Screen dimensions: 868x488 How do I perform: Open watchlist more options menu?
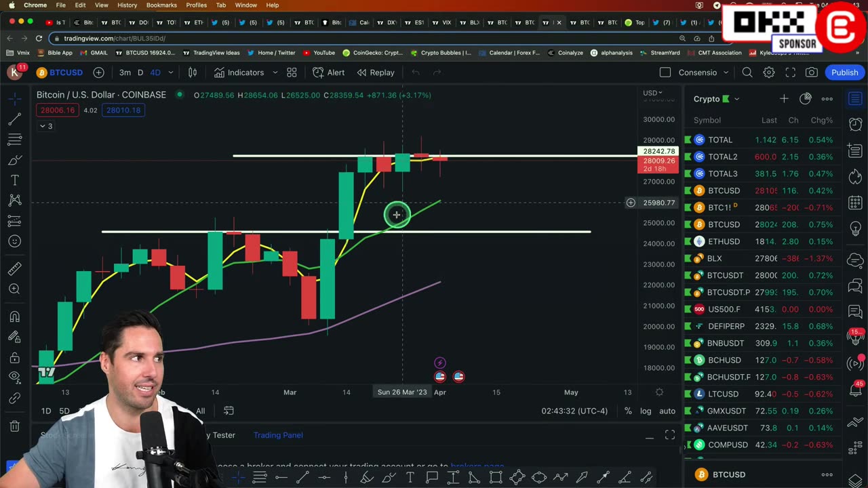tap(827, 99)
